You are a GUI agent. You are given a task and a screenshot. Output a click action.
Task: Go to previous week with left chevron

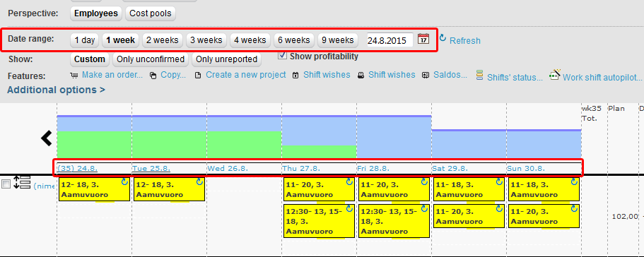point(47,138)
